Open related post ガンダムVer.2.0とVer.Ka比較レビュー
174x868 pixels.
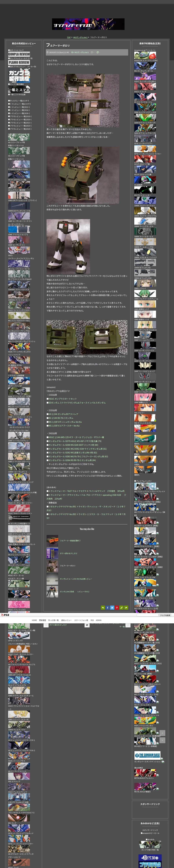pyautogui.click(x=76, y=579)
